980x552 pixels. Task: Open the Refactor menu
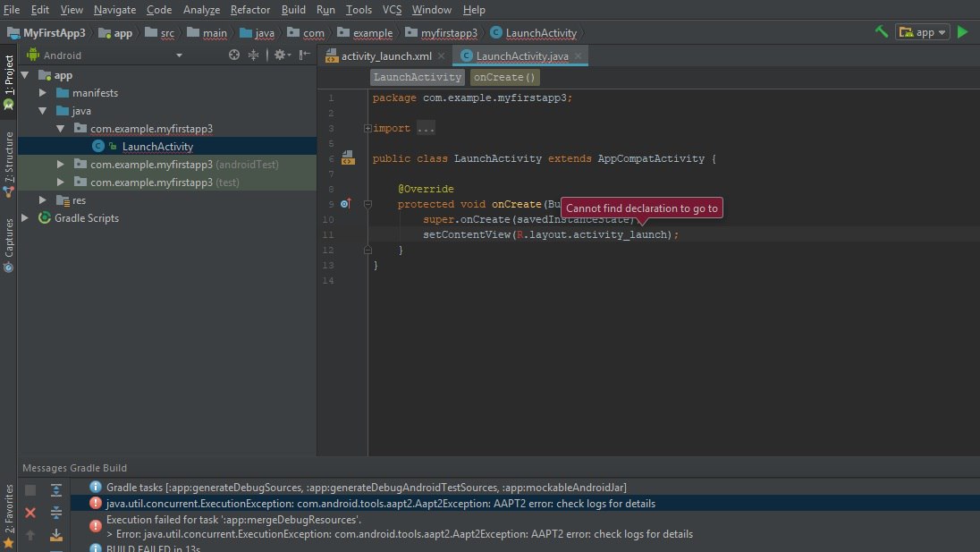(x=250, y=9)
